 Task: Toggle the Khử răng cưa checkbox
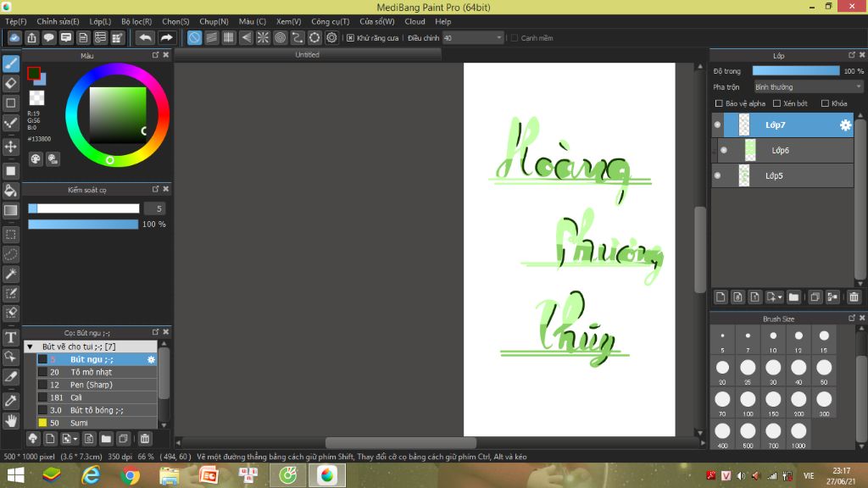pyautogui.click(x=350, y=38)
